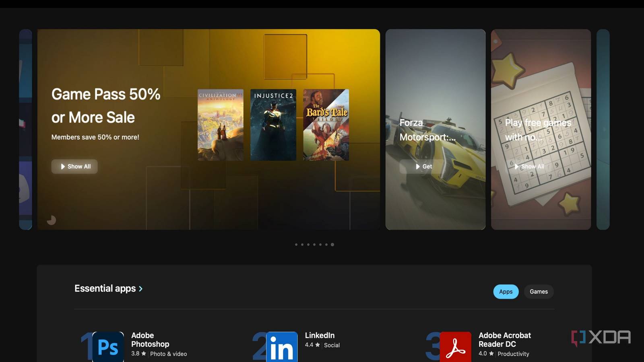The width and height of the screenshot is (644, 362).
Task: Go to fourth carousel page dot
Action: 314,245
